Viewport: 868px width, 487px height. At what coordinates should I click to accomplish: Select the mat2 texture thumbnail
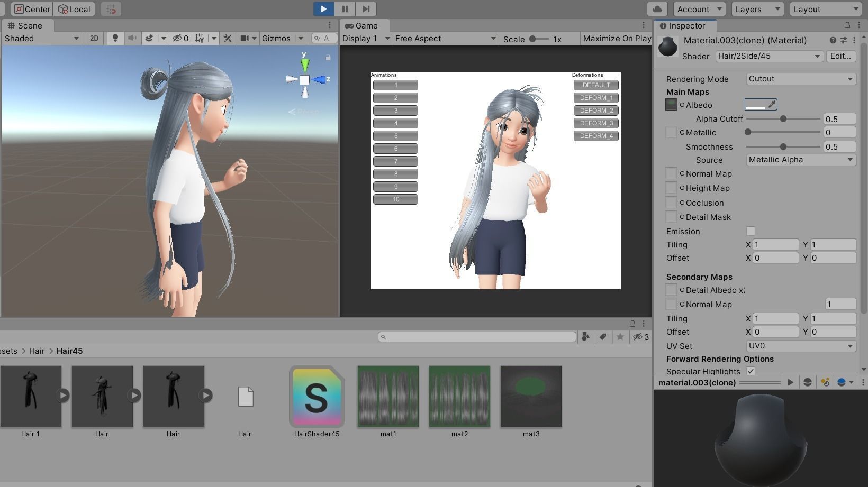[459, 397]
